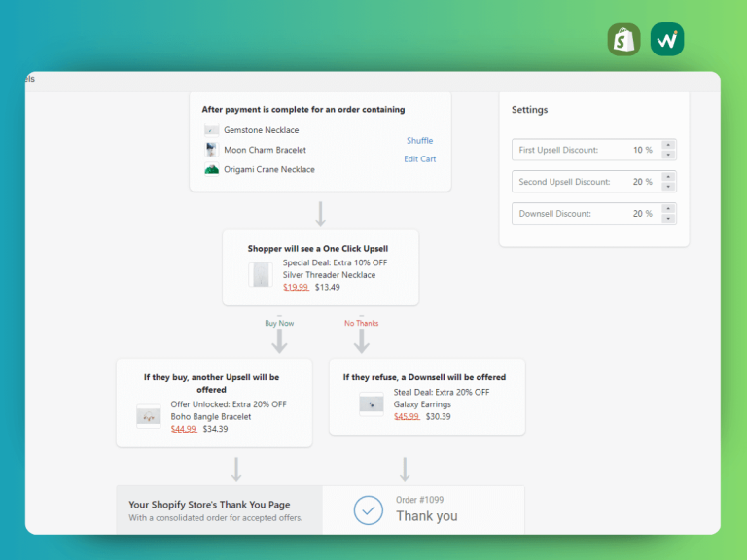
Task: Click the green W app logo icon
Action: (x=667, y=40)
